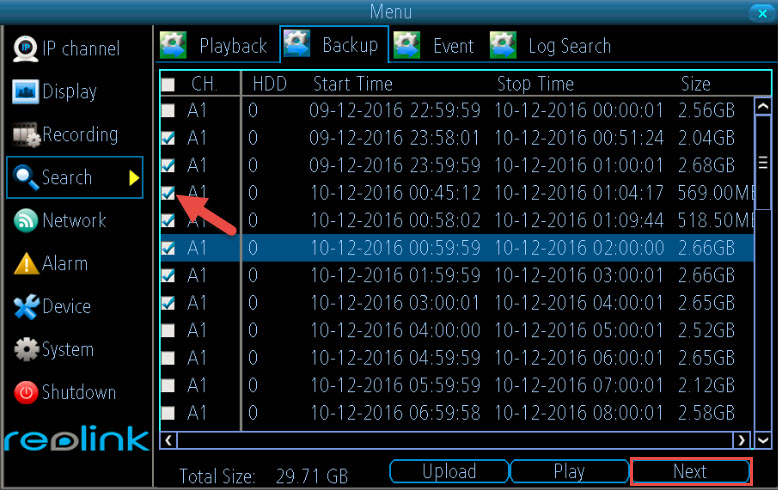778x490 pixels.
Task: Click the Total Size value 29.71 GB
Action: point(312,476)
